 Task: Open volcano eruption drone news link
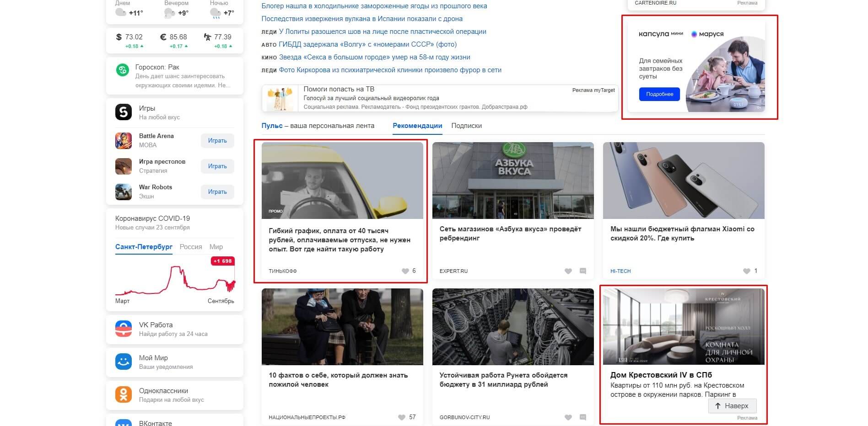(362, 19)
